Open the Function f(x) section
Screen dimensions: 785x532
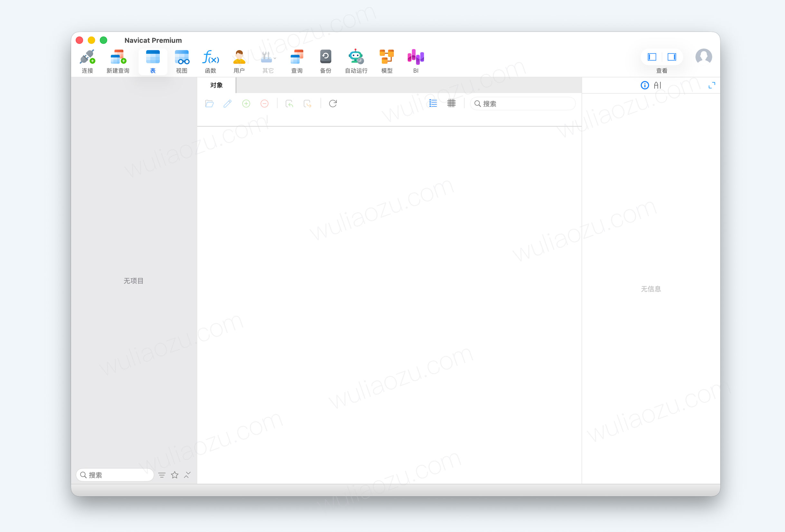[x=211, y=57]
